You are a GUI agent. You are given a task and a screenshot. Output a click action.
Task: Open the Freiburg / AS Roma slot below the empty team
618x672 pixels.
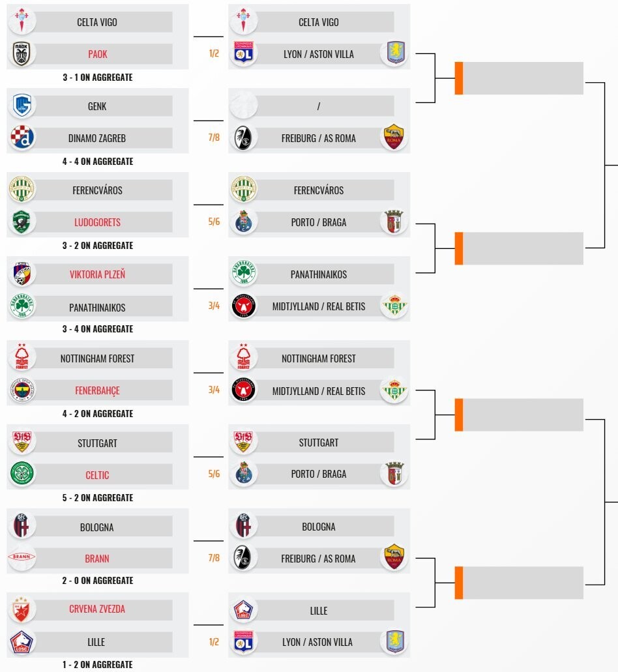(x=319, y=138)
